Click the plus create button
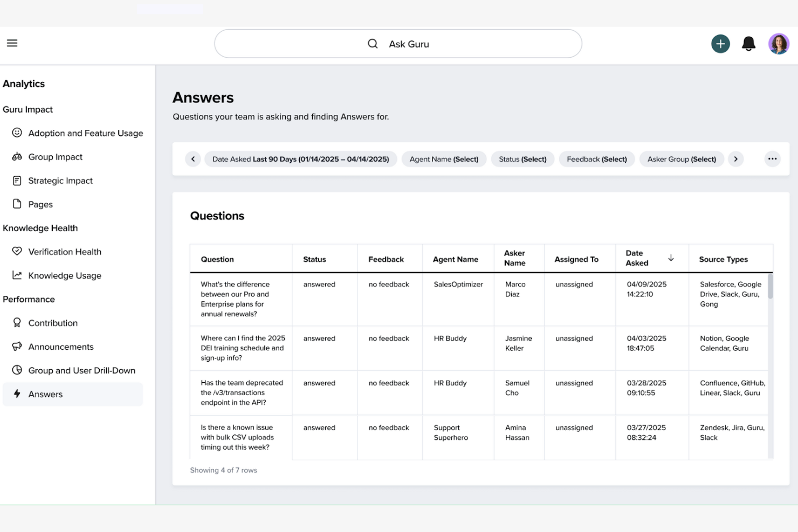This screenshot has height=532, width=798. 720,44
